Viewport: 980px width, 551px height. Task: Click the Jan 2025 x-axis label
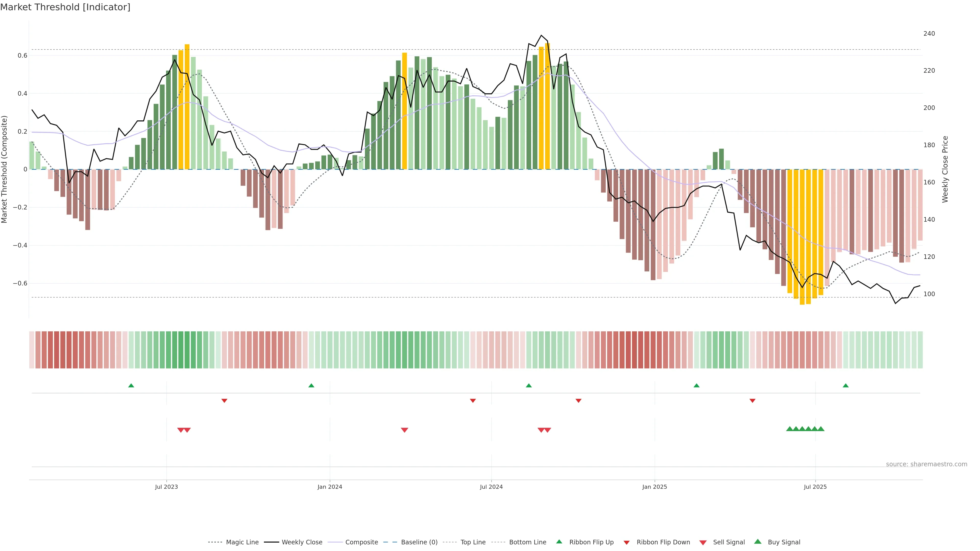pos(654,487)
